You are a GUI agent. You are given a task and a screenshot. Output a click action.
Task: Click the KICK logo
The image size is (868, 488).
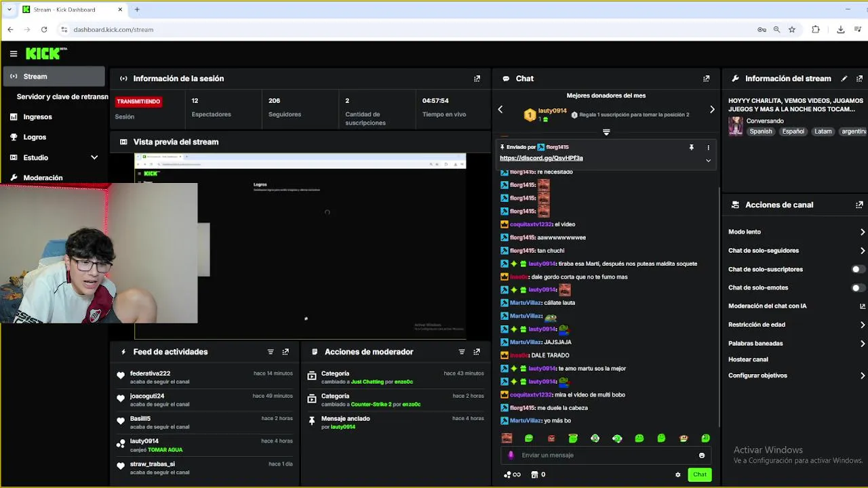(46, 54)
